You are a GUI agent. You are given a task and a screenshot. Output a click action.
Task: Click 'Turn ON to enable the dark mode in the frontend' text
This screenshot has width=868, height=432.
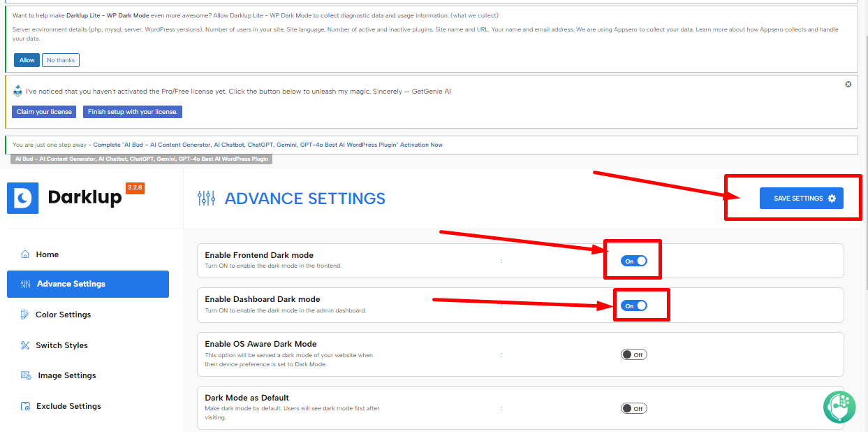tap(273, 266)
